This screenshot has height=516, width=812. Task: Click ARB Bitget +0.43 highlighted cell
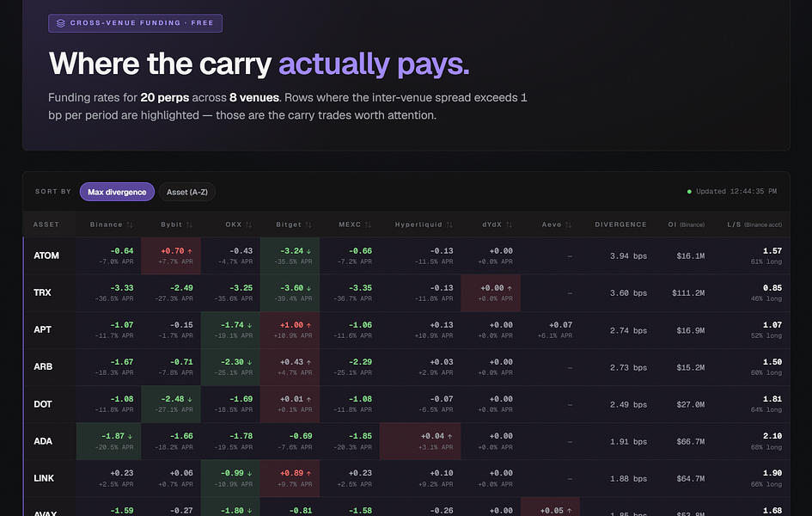tap(290, 367)
